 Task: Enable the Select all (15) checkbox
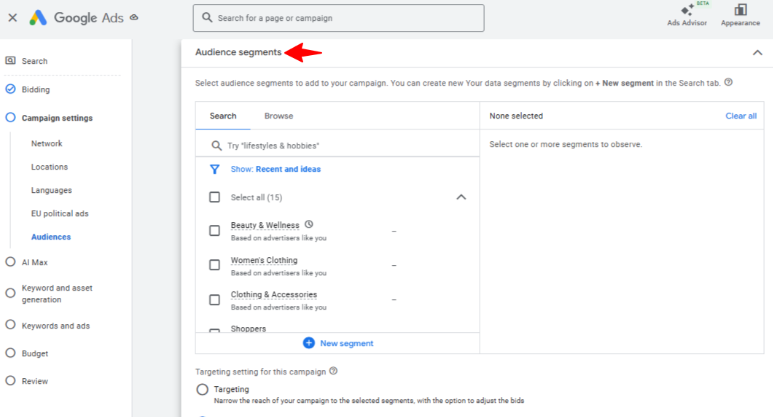click(x=214, y=197)
